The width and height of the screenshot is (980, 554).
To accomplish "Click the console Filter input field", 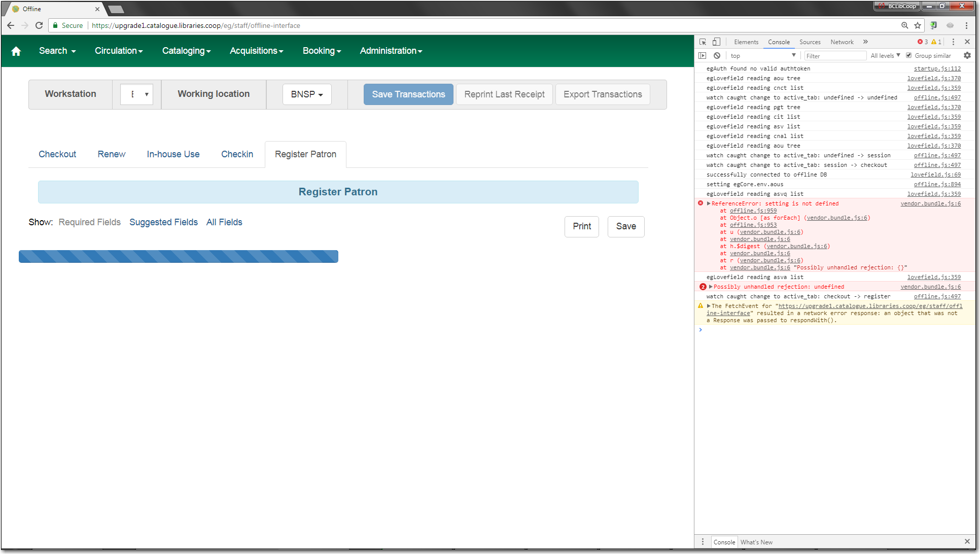I will point(835,56).
